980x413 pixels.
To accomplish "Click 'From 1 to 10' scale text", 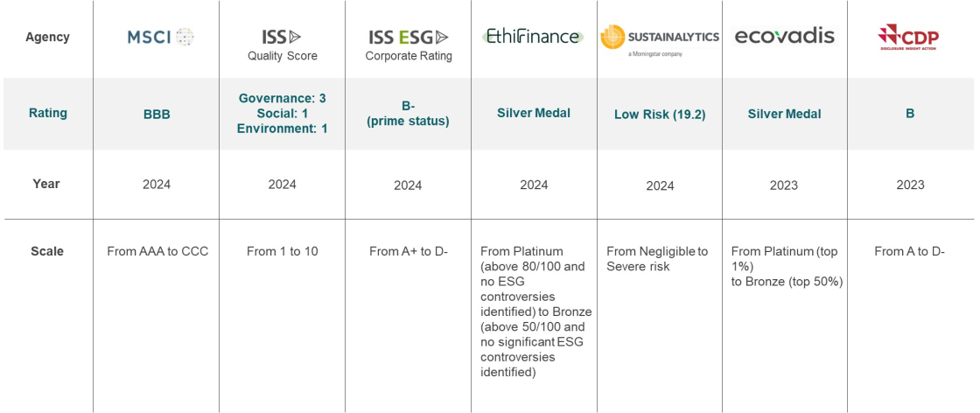I will [x=283, y=252].
